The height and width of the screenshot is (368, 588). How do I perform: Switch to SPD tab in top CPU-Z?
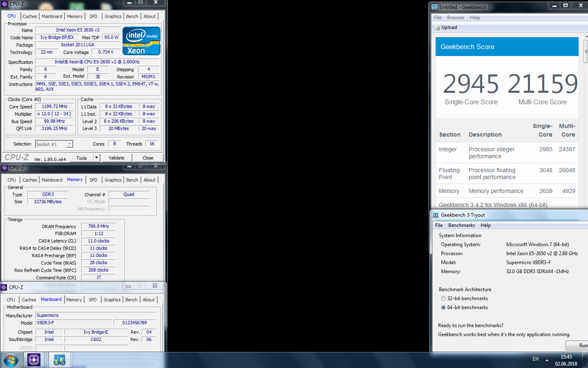point(94,16)
